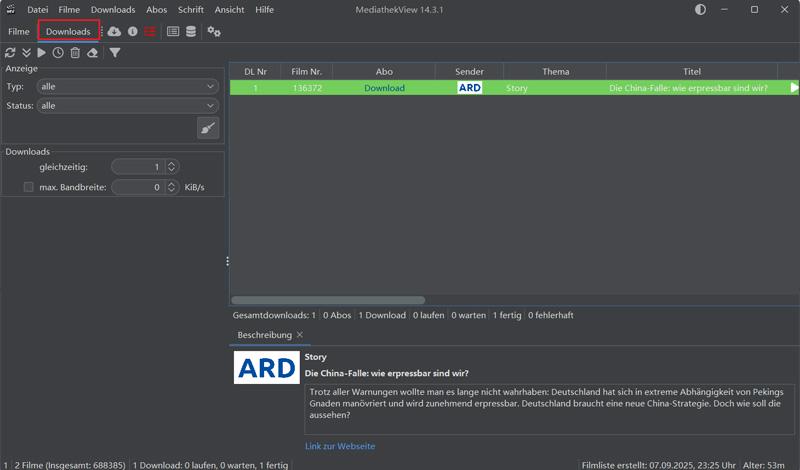Start downloads timed with the clock icon
This screenshot has width=800, height=470.
click(58, 53)
